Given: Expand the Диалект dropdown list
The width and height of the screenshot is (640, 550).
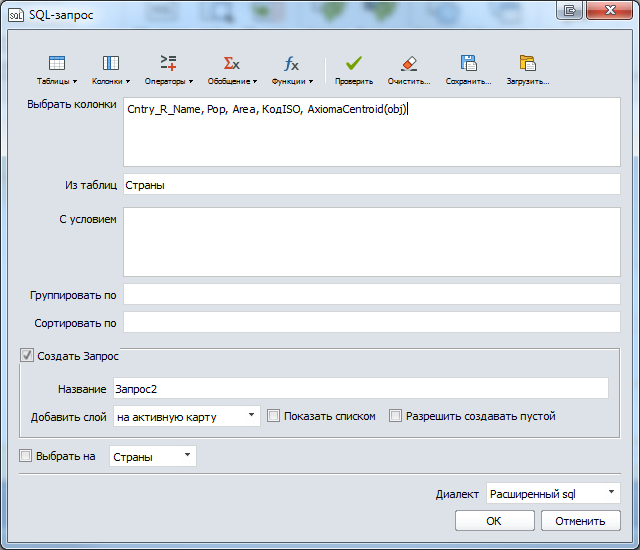Looking at the screenshot, I should (552, 493).
